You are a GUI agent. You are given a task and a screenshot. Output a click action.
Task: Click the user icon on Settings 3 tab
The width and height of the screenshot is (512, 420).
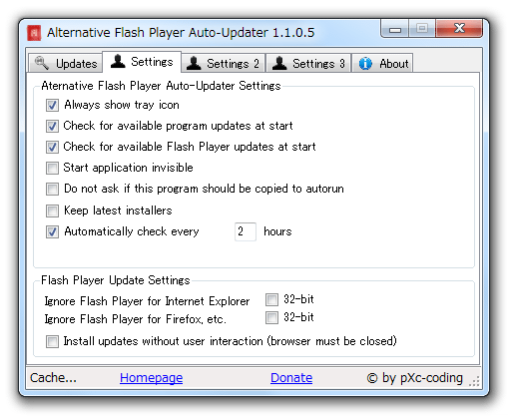(279, 63)
